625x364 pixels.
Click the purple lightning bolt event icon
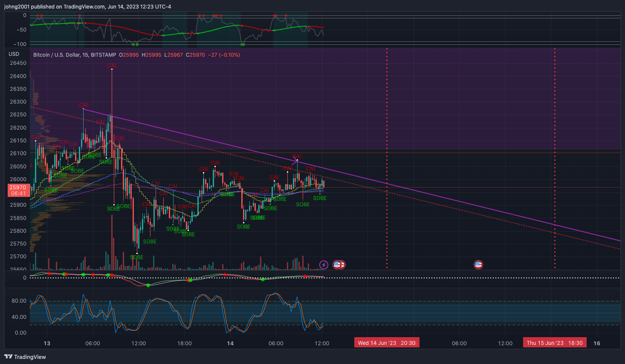(324, 265)
